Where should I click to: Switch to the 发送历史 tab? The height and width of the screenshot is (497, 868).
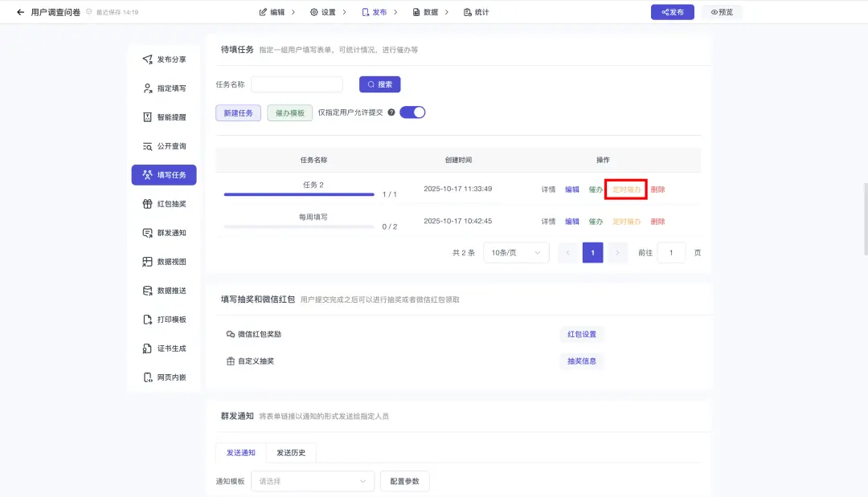291,452
